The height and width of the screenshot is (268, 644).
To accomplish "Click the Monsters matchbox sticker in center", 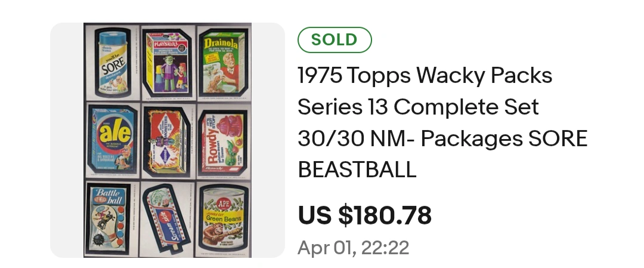I will coord(168,141).
